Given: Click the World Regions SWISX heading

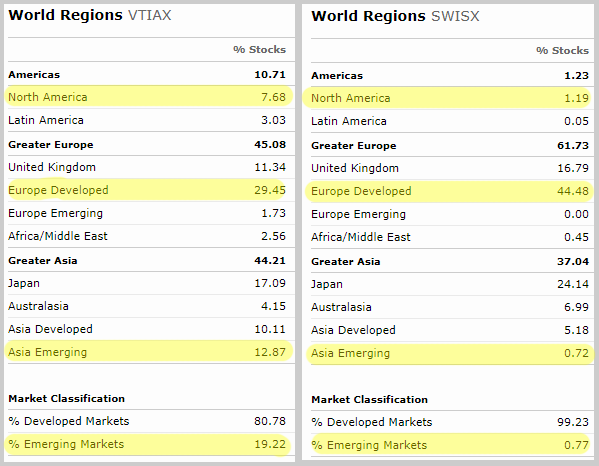Looking at the screenshot, I should tap(395, 16).
